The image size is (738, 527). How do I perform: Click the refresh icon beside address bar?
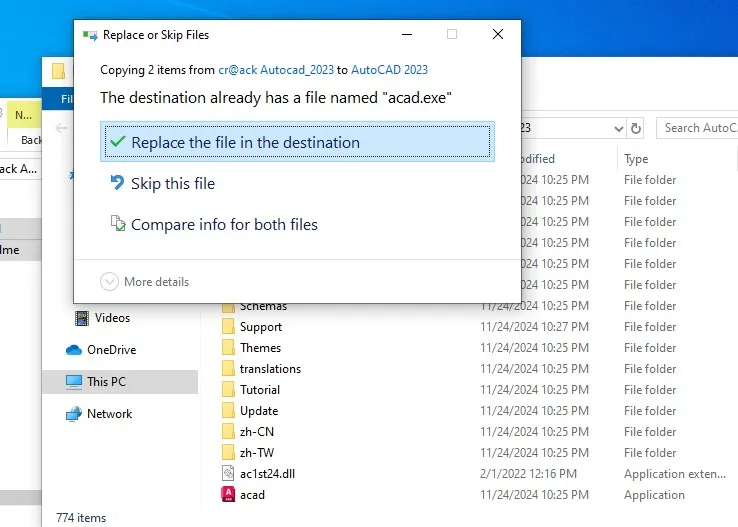636,128
